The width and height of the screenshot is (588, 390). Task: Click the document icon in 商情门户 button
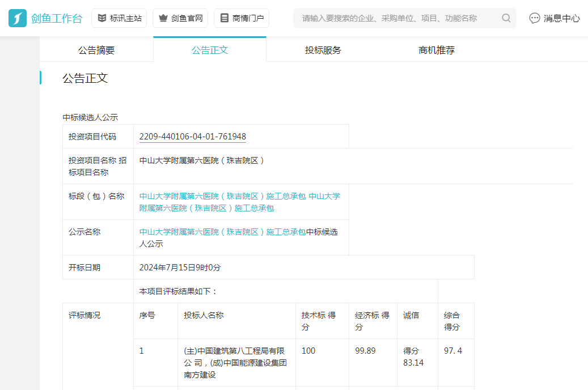224,18
